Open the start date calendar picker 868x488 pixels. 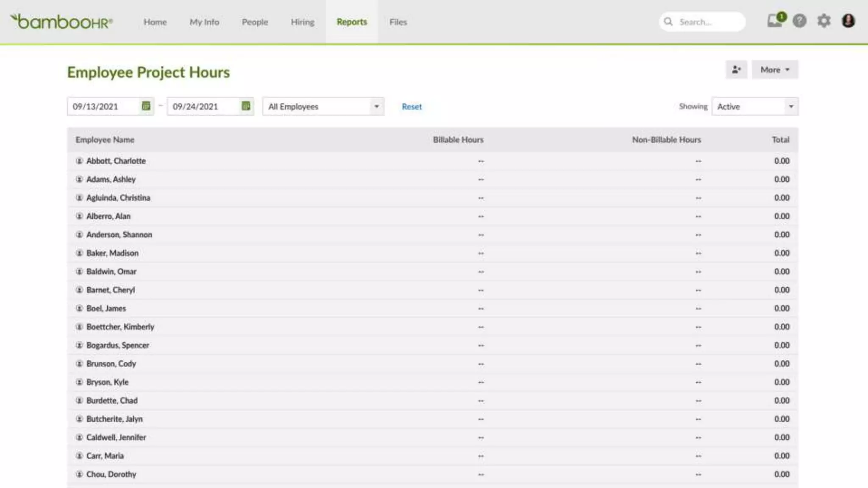146,106
